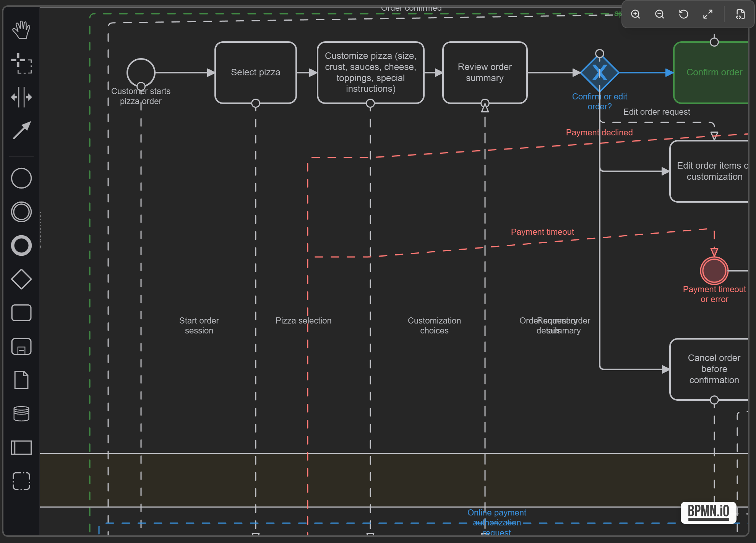Create an expanded subprocess from palette
The image size is (756, 543).
(21, 346)
